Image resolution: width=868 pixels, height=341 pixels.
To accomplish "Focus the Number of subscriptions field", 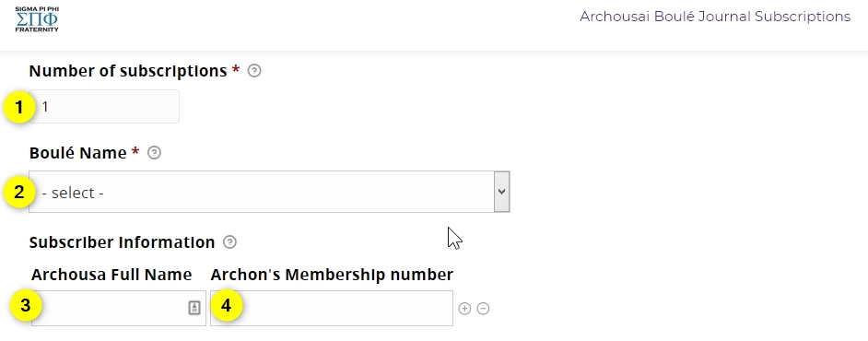I will click(x=104, y=106).
